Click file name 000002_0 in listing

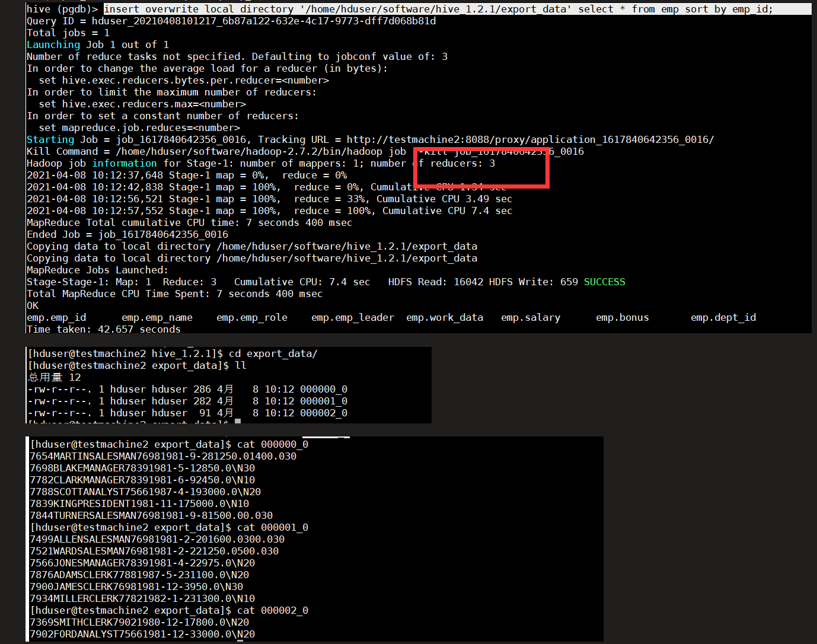click(x=324, y=413)
